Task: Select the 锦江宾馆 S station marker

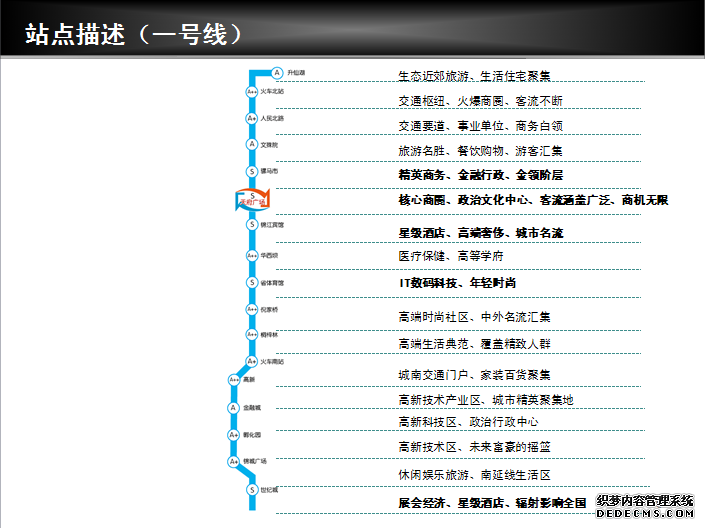Action: [252, 225]
